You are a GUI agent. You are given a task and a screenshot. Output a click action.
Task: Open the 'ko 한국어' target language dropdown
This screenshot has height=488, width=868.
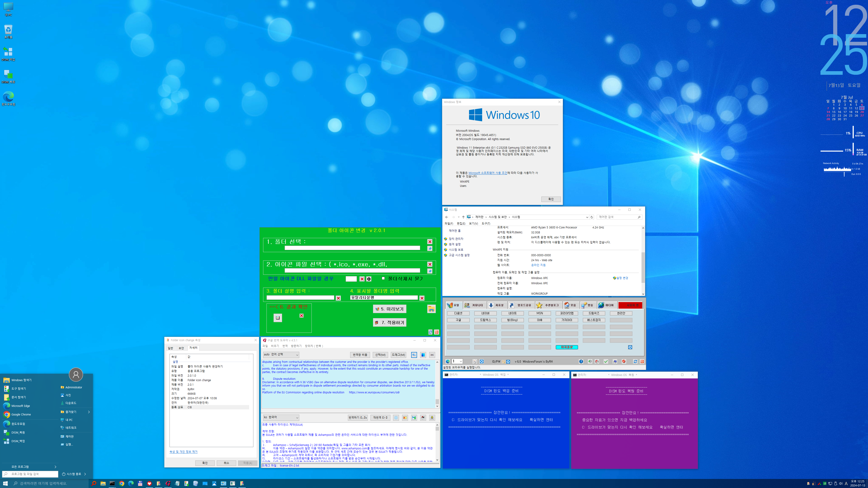(281, 418)
